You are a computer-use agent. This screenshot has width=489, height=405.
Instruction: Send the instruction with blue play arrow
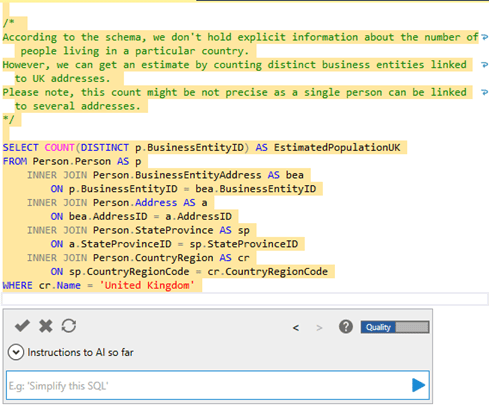(x=418, y=385)
